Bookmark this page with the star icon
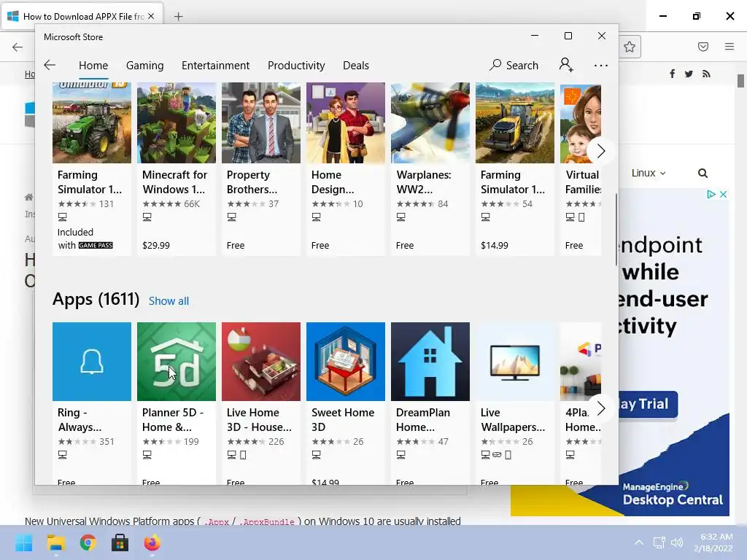Image resolution: width=747 pixels, height=560 pixels. 630,47
